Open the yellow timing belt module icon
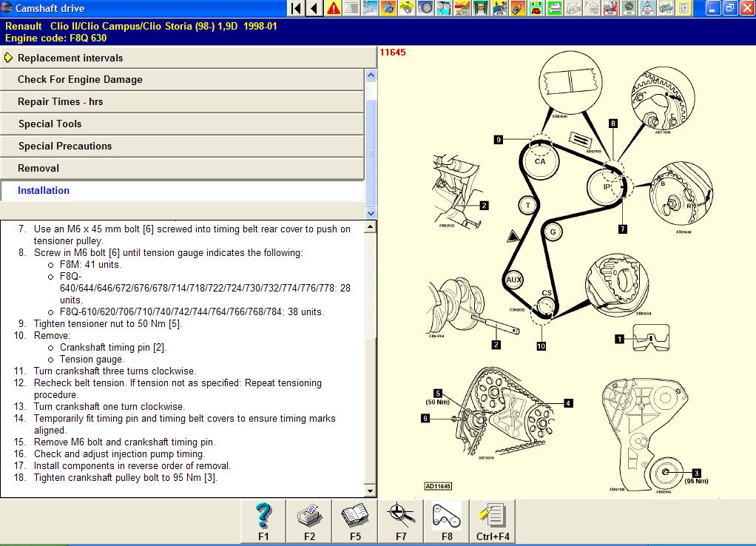Image resolution: width=756 pixels, height=546 pixels. [406, 8]
